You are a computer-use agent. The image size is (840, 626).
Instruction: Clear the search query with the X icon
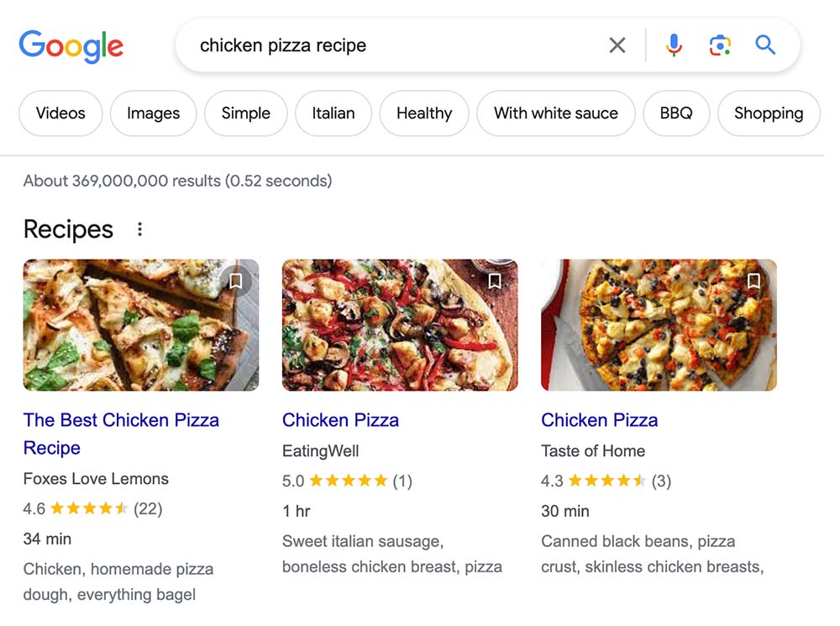click(x=617, y=45)
